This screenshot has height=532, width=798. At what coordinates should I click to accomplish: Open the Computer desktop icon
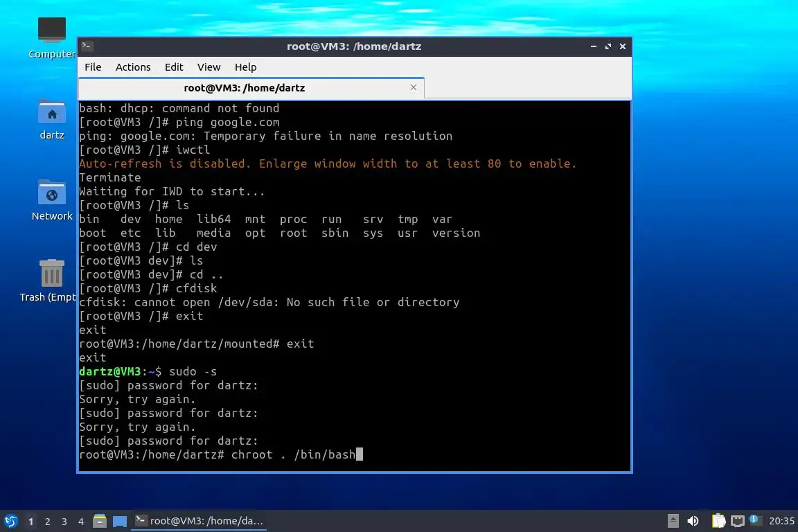click(51, 37)
